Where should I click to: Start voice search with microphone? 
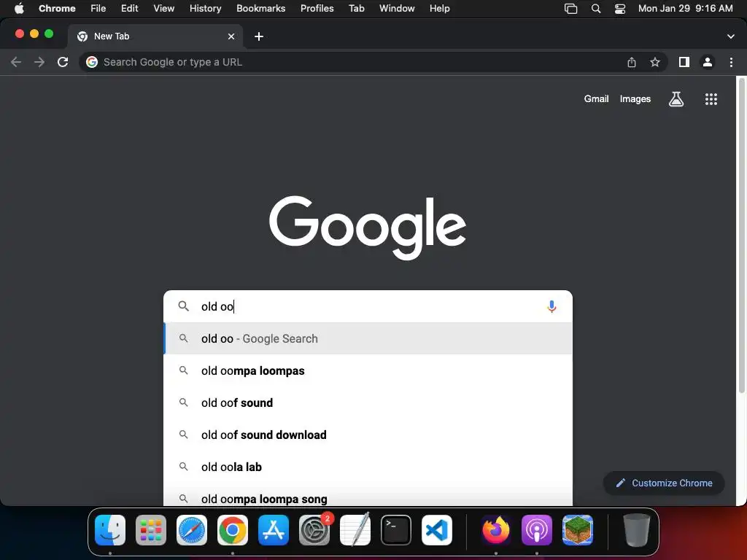(x=551, y=306)
